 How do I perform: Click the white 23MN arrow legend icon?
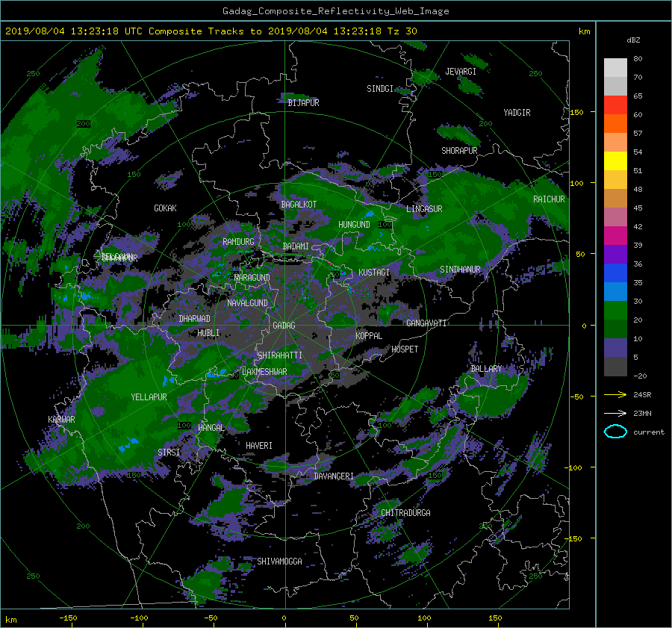click(615, 413)
